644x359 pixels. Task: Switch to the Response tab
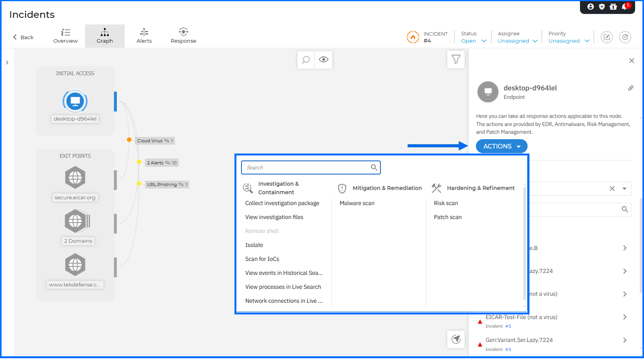(x=183, y=36)
